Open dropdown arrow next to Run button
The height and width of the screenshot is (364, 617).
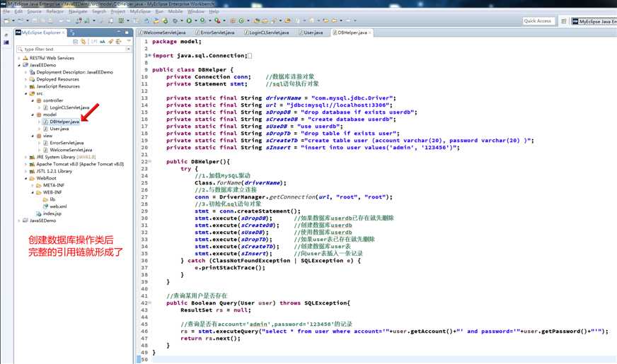click(x=195, y=20)
